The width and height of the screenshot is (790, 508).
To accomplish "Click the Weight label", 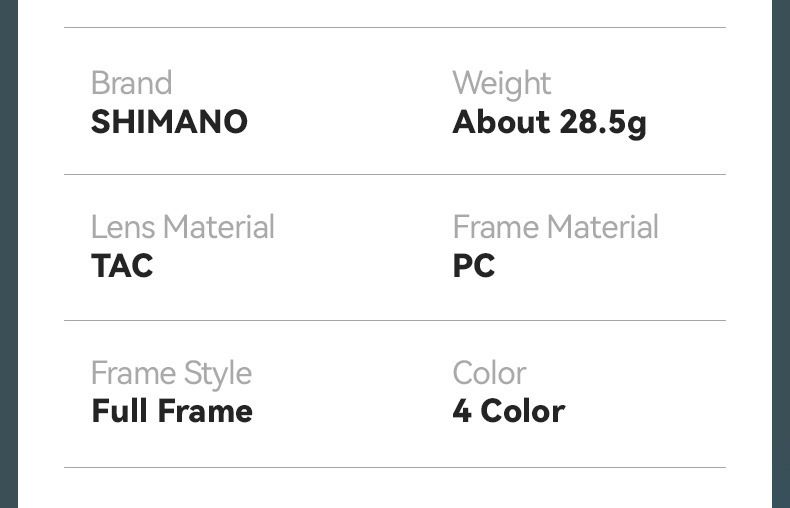I will coord(501,83).
